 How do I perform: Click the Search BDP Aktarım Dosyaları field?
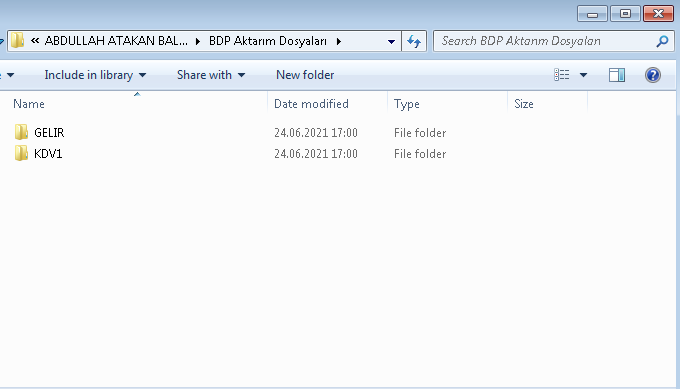click(x=547, y=41)
